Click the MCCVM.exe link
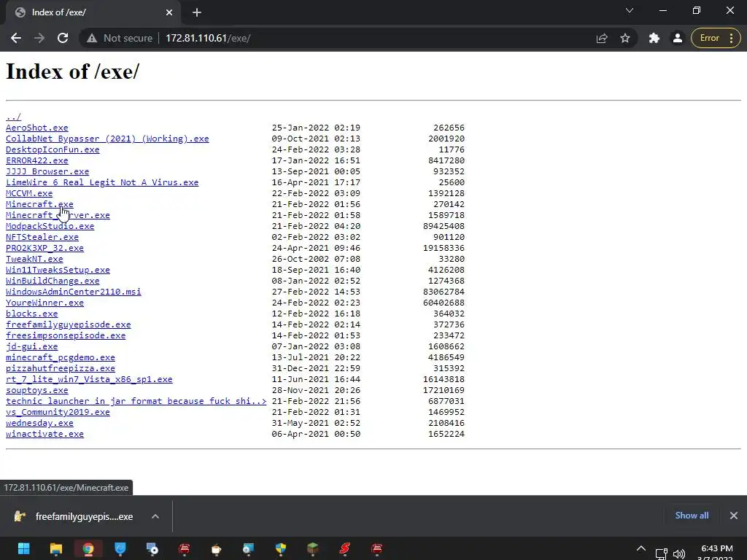Viewport: 747px width, 560px height. (x=29, y=193)
